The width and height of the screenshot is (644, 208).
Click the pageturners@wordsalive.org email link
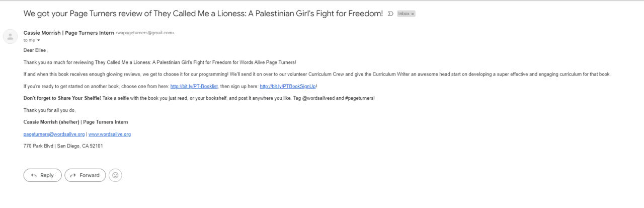(x=54, y=134)
